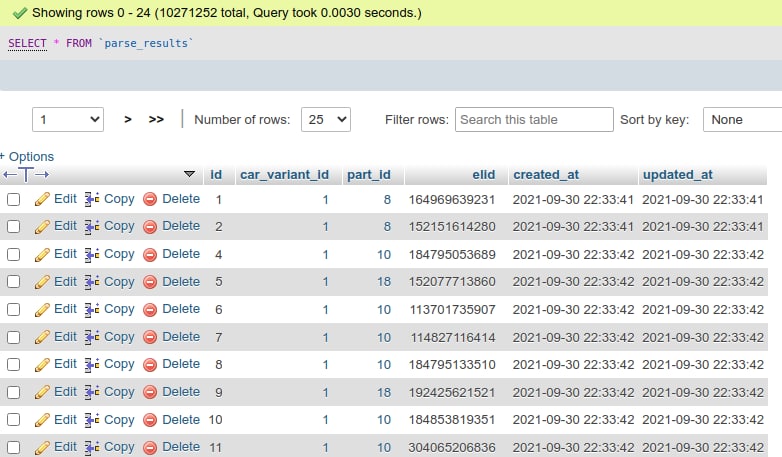782x457 pixels.
Task: Click the Search this table filter field
Action: coord(534,119)
